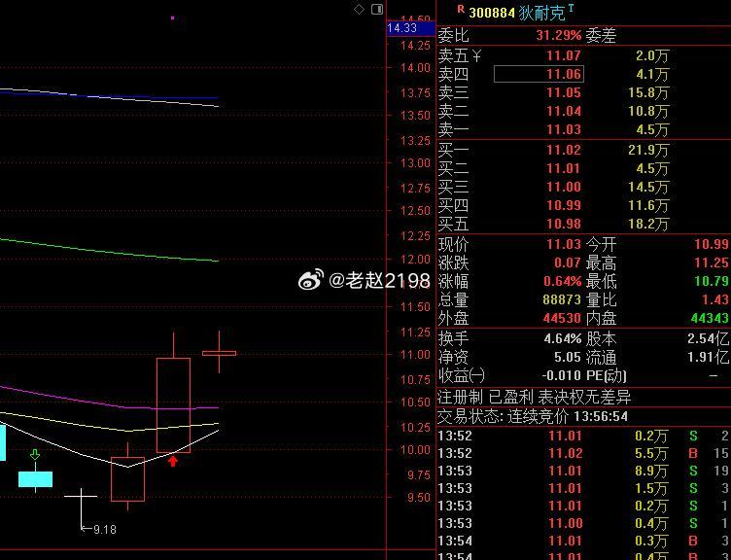Click the 最低 value 10.79

pos(712,281)
